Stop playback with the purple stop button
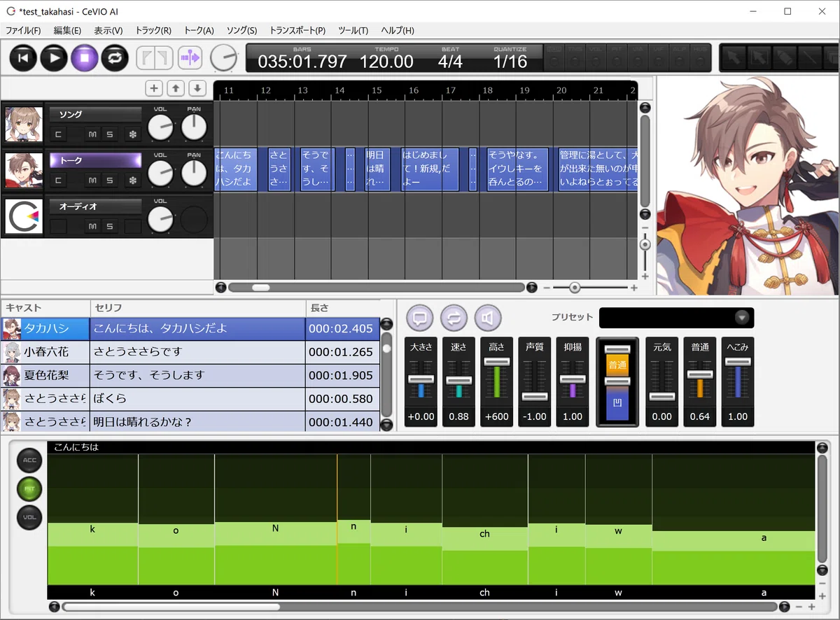Viewport: 840px width, 620px height. (x=85, y=57)
